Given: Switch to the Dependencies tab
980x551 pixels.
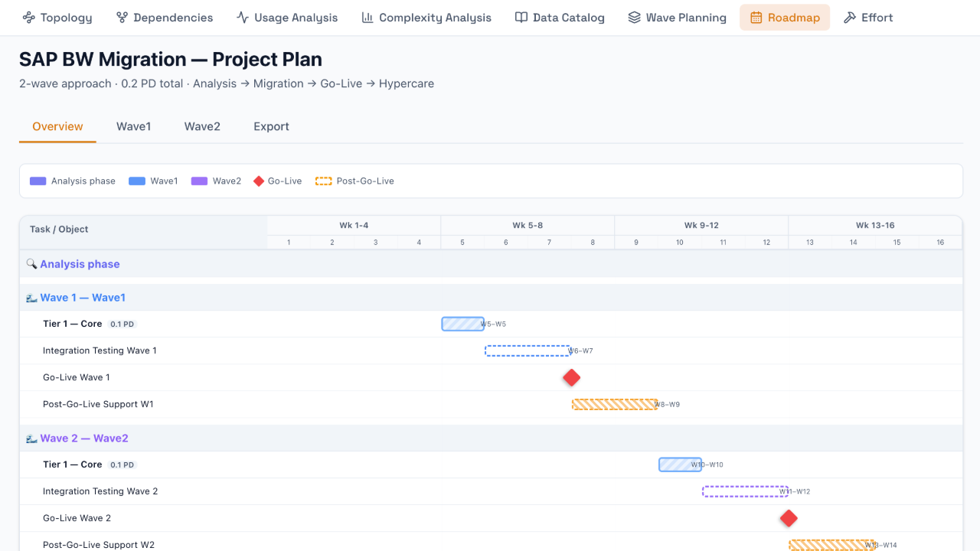Looking at the screenshot, I should [x=165, y=18].
